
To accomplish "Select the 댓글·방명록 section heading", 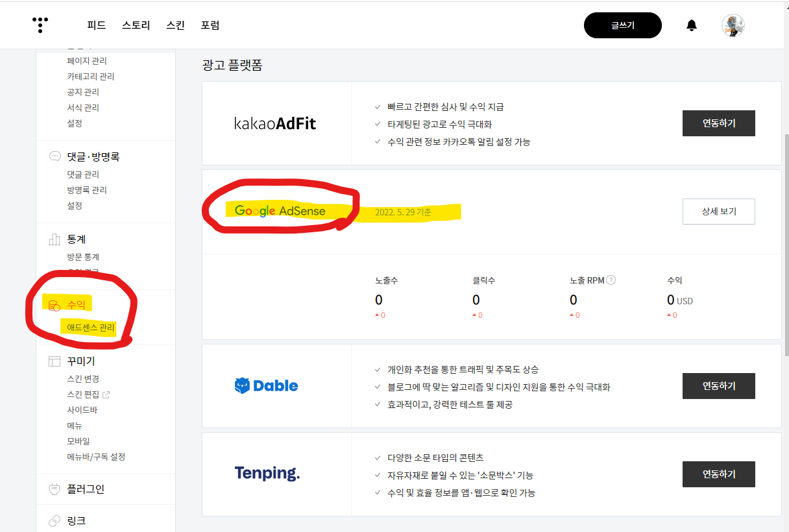I will click(93, 156).
